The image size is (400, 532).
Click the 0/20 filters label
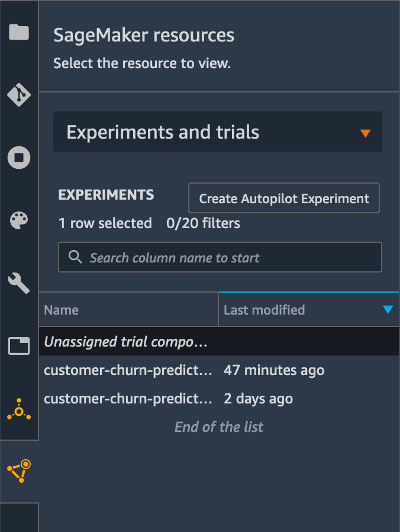point(203,223)
